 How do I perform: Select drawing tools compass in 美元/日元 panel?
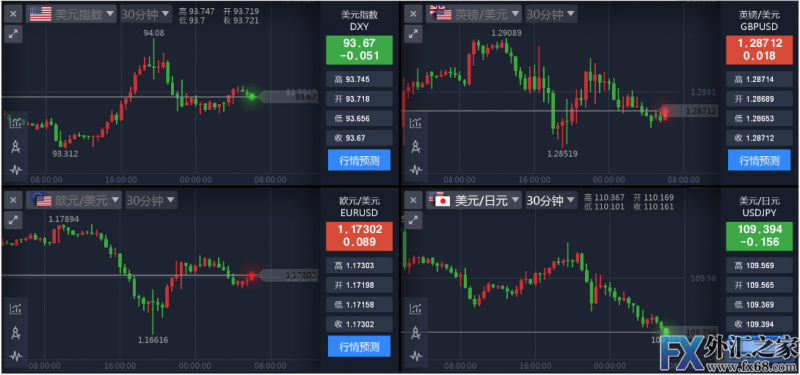tap(416, 333)
